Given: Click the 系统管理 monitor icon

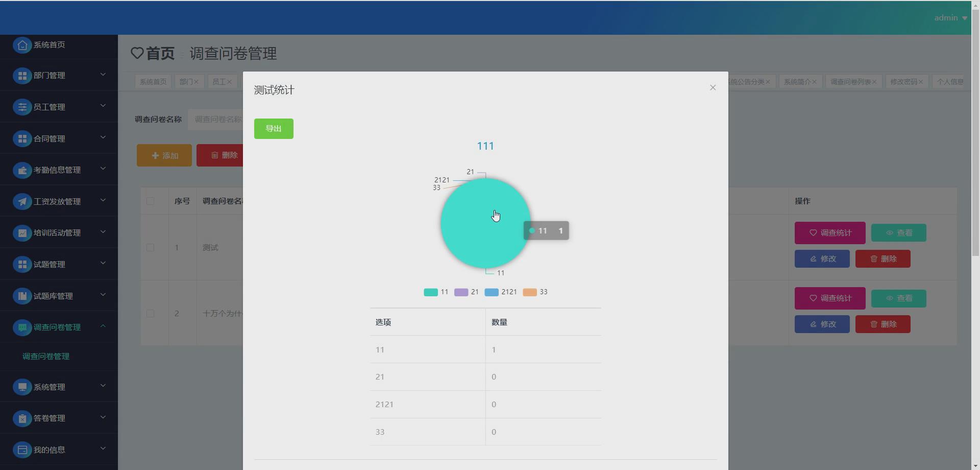Looking at the screenshot, I should click(22, 387).
